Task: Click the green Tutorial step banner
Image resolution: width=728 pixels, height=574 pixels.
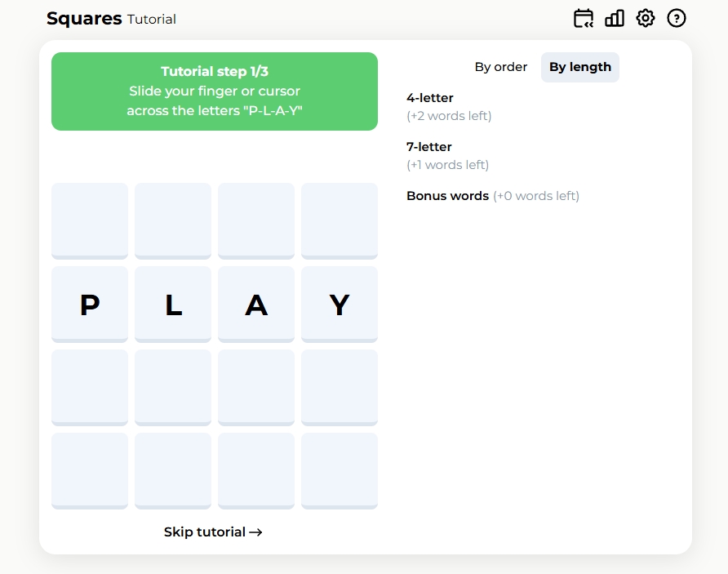Action: tap(215, 91)
